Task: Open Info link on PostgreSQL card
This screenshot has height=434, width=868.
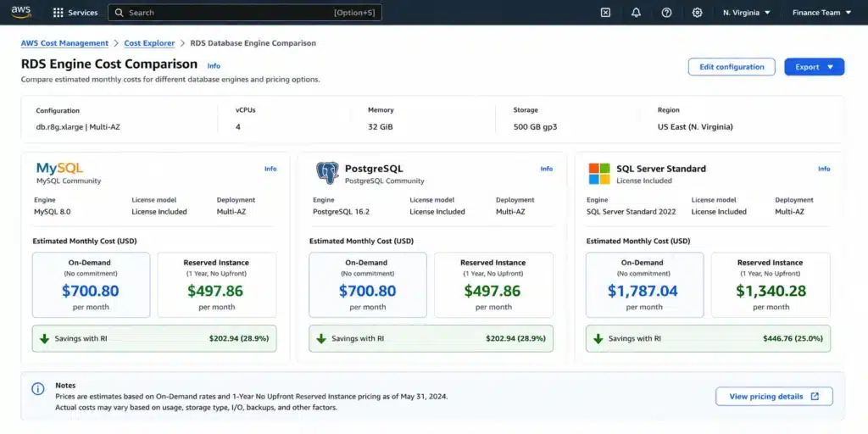Action: coord(547,169)
